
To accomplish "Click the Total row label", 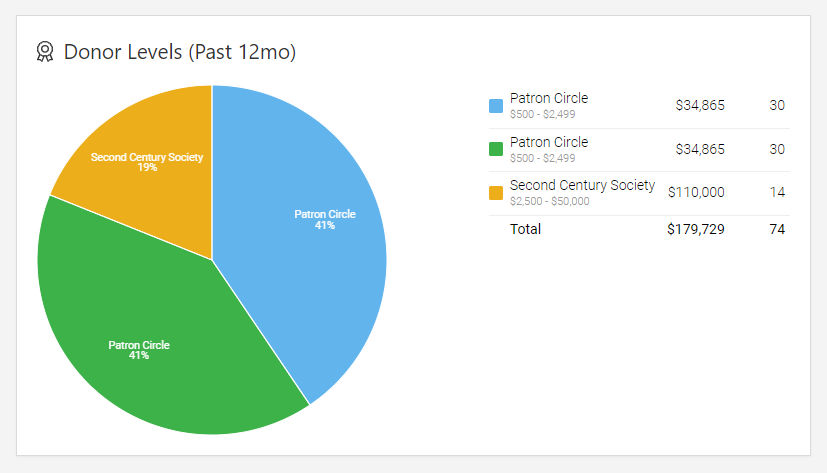I will pos(525,229).
